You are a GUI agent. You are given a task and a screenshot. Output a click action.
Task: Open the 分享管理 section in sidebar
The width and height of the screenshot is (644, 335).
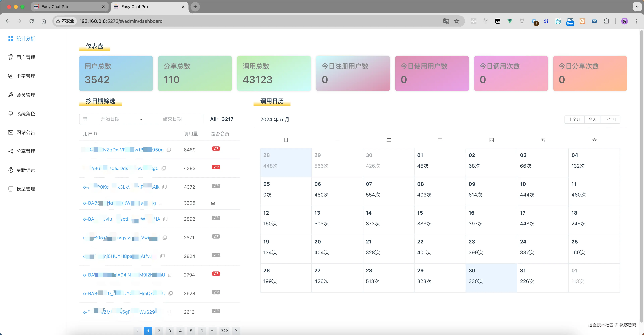coord(26,151)
